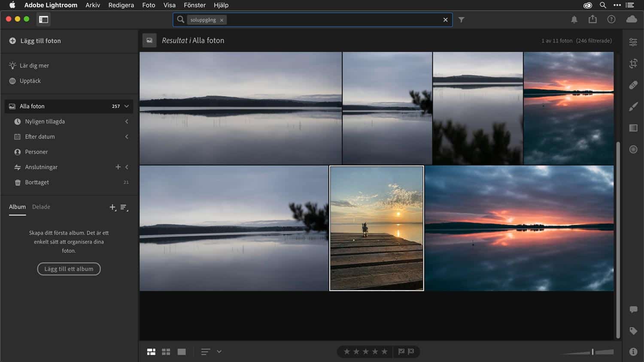644x362 pixels.
Task: Open the Keywords panel in the right sidebar
Action: (x=634, y=331)
